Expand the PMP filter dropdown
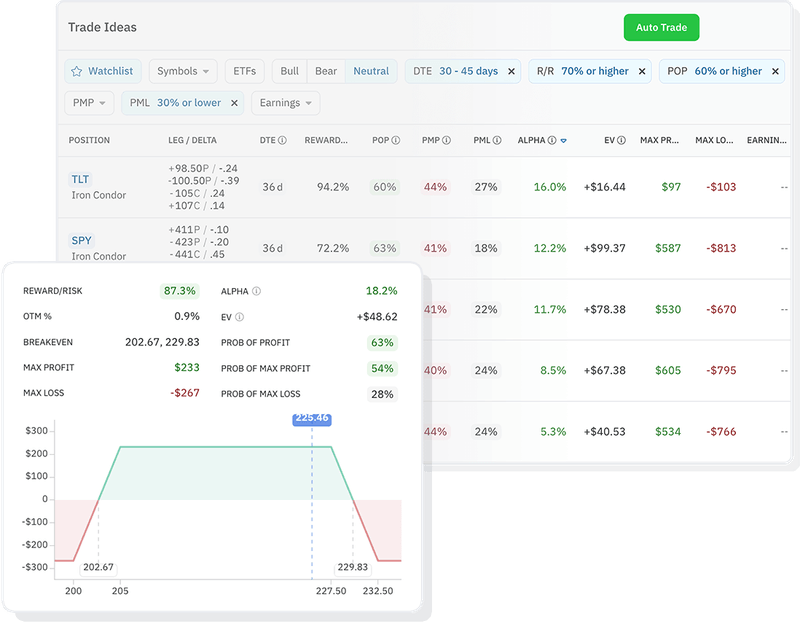 coord(90,103)
